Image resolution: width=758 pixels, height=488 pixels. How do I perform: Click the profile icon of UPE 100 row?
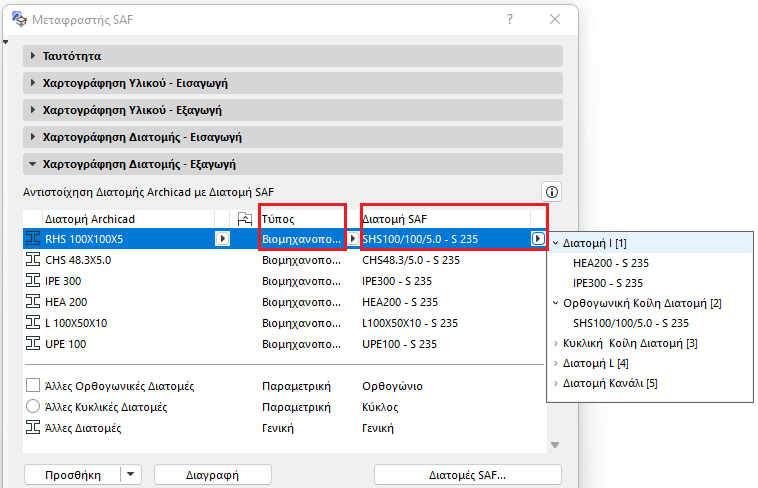[33, 344]
